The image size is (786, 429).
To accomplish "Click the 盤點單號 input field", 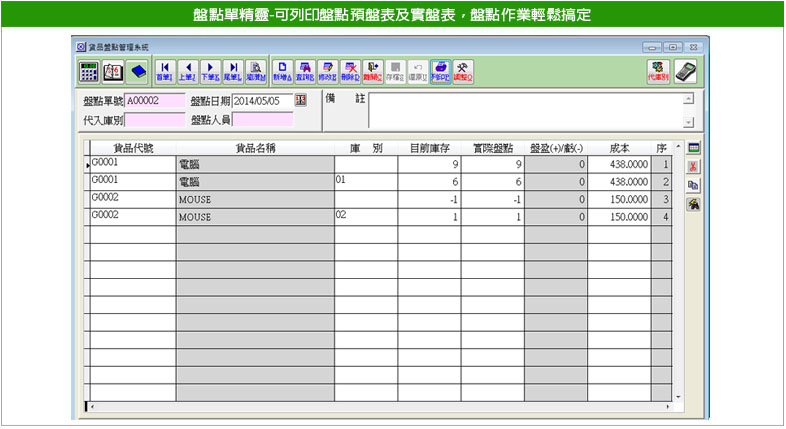I will [x=155, y=101].
